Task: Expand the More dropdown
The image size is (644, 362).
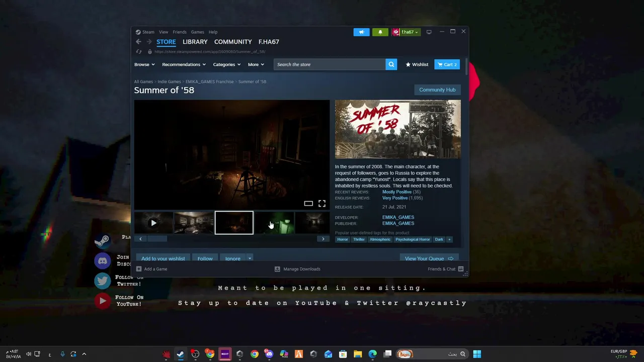Action: coord(256,64)
